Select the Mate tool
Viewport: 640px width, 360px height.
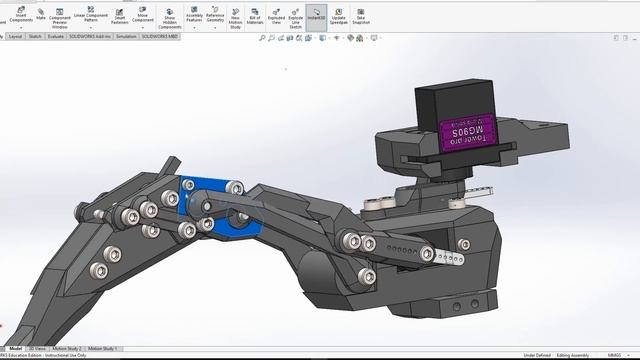pyautogui.click(x=40, y=14)
